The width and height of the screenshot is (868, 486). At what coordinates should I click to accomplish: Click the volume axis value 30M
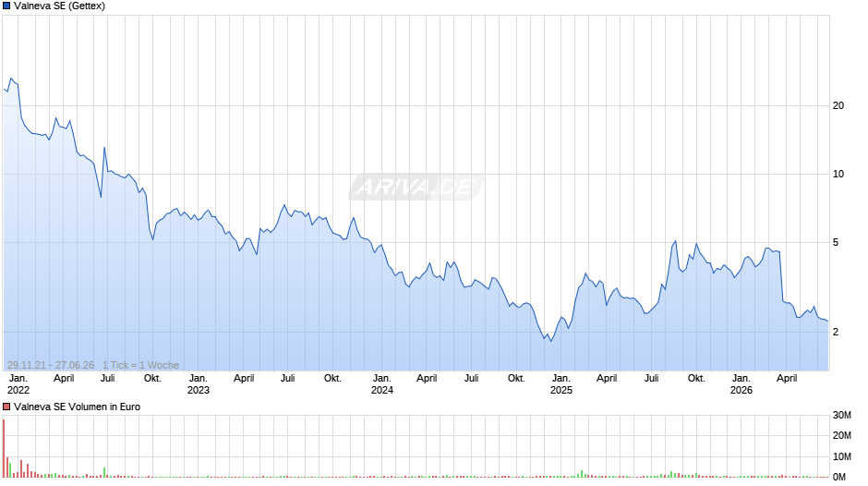pos(841,415)
